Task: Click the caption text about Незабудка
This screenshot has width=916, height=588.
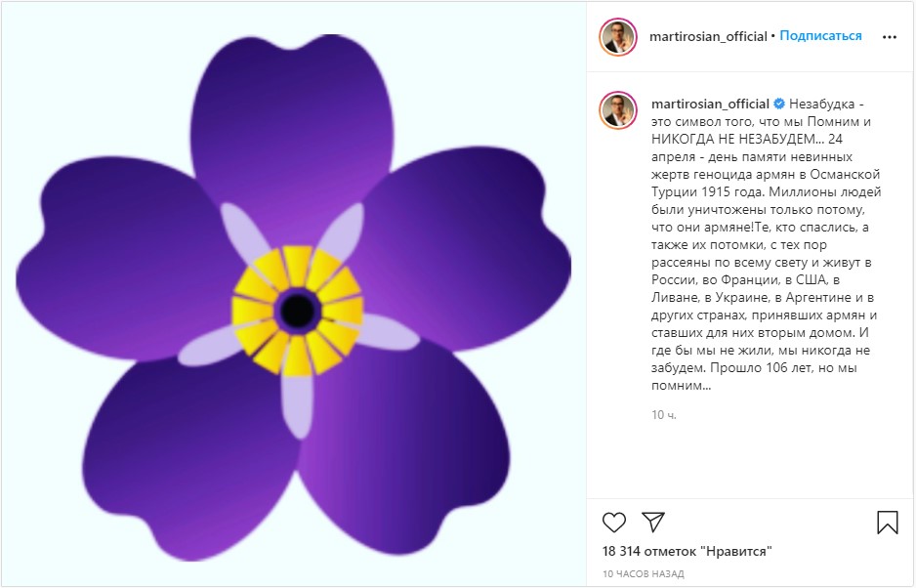Action: [x=767, y=245]
